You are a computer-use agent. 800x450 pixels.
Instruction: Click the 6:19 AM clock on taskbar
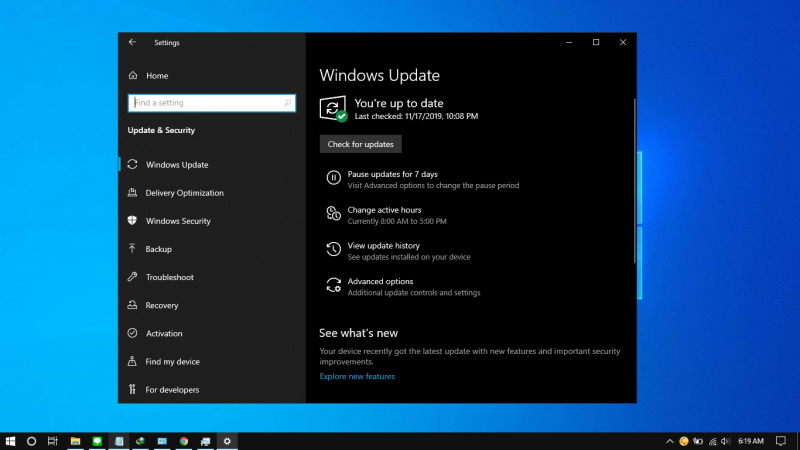coord(751,441)
